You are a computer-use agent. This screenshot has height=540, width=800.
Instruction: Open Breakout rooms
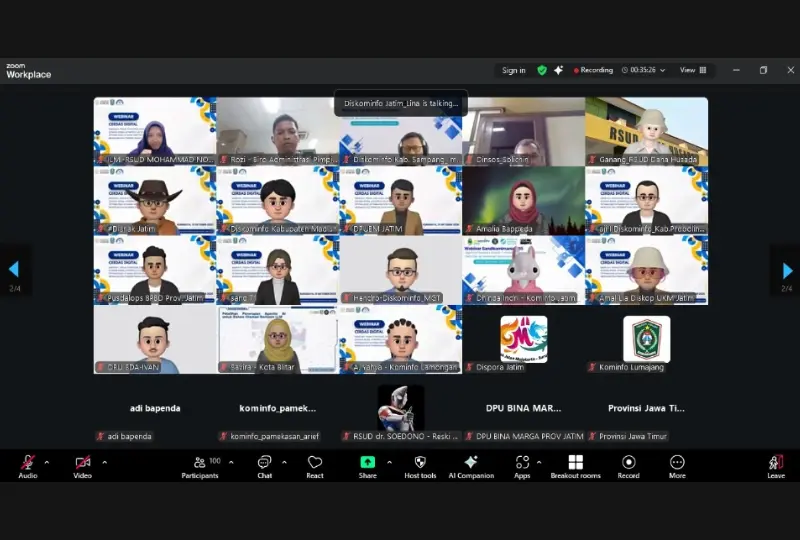click(575, 466)
